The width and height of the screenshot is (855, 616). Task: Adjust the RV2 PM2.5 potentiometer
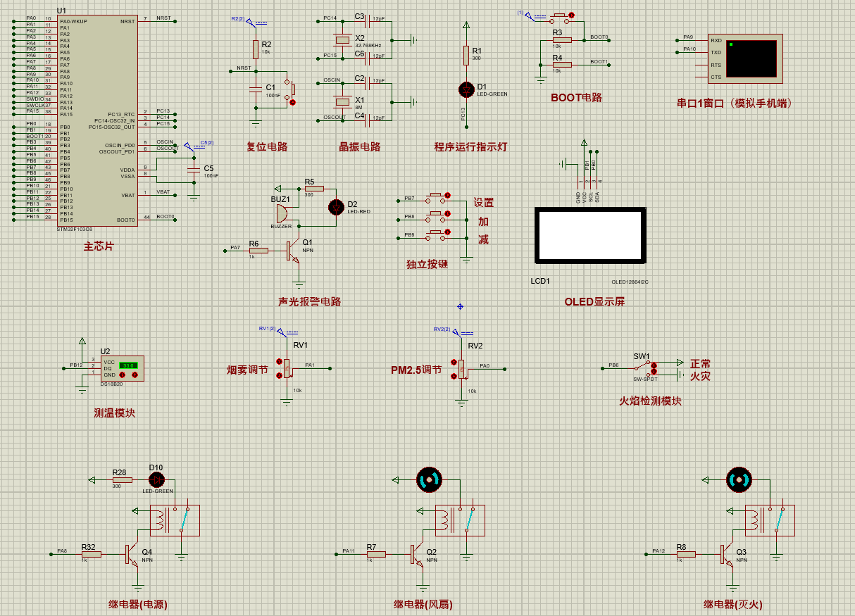[x=461, y=369]
